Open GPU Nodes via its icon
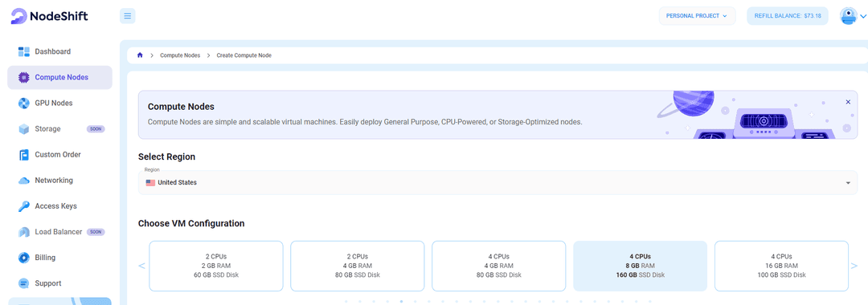 point(24,104)
